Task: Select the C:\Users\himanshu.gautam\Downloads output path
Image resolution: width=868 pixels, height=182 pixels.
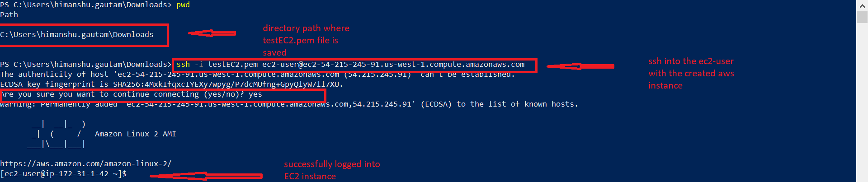Action: [77, 35]
